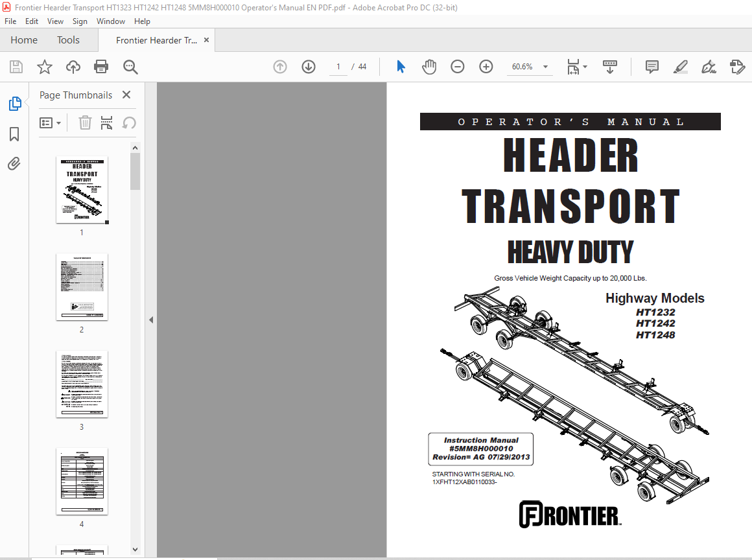Print the document with printer icon
This screenshot has width=752, height=560.
click(101, 67)
